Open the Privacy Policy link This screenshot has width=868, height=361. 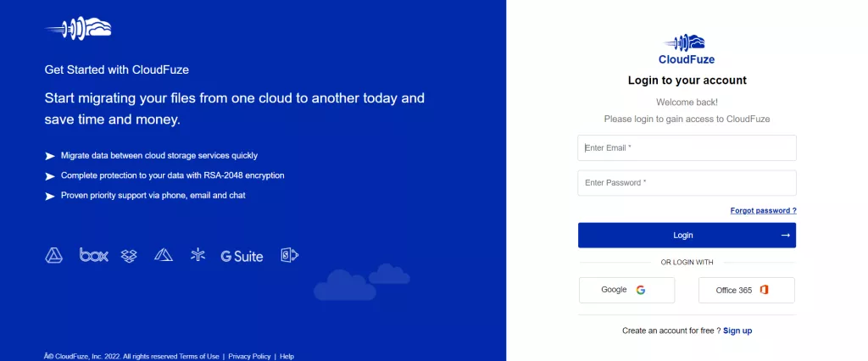(x=249, y=357)
